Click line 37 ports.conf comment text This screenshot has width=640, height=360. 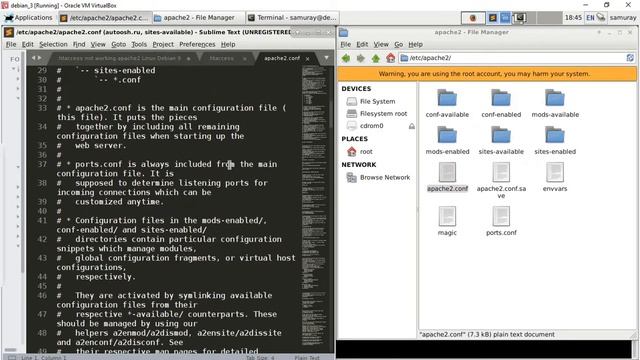pyautogui.click(x=167, y=169)
